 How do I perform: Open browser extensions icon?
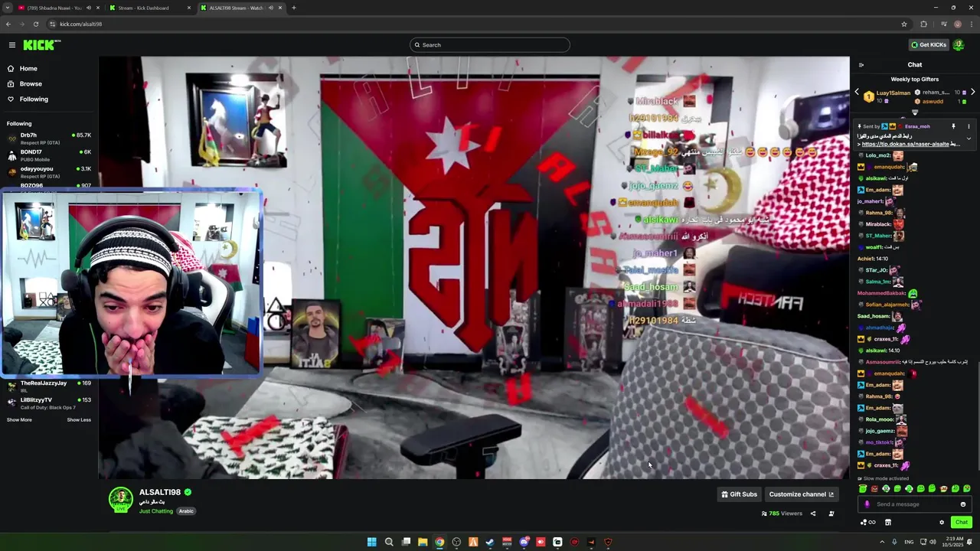click(x=923, y=24)
